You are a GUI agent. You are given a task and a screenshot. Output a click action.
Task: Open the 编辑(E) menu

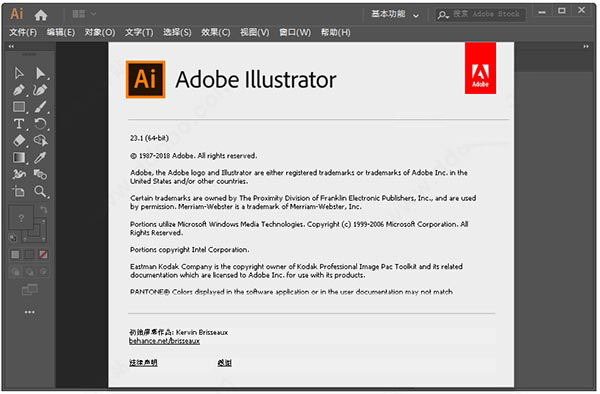pyautogui.click(x=60, y=33)
